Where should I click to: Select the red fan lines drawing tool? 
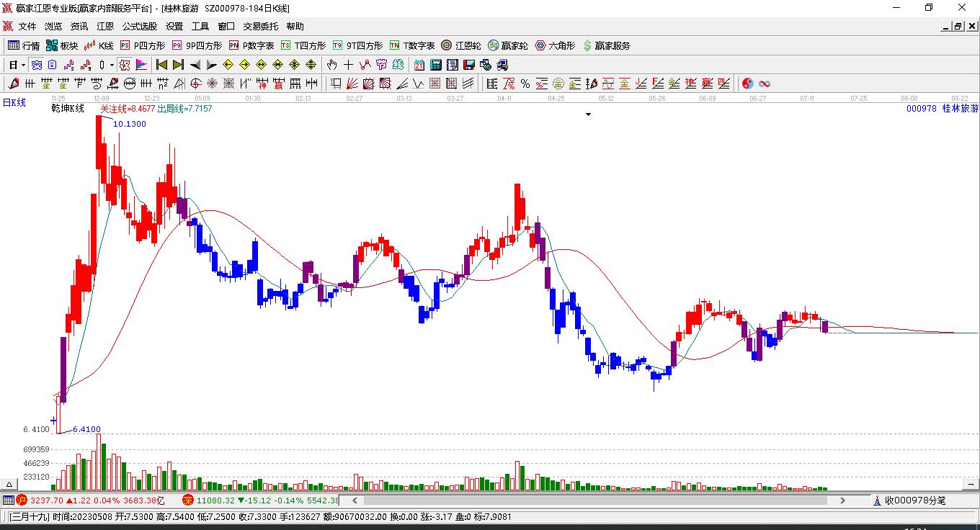pos(352,84)
